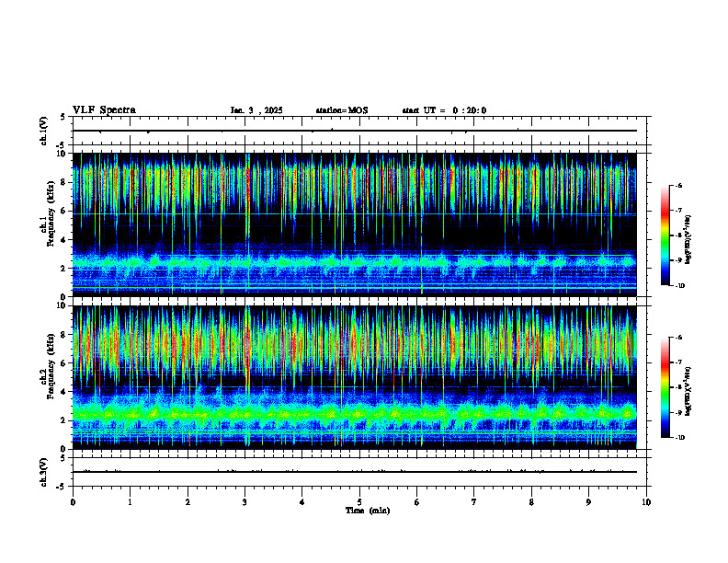Image resolution: width=728 pixels, height=563 pixels.
Task: Click the "-10" value on ch.2 color bar
Action: pyautogui.click(x=680, y=438)
